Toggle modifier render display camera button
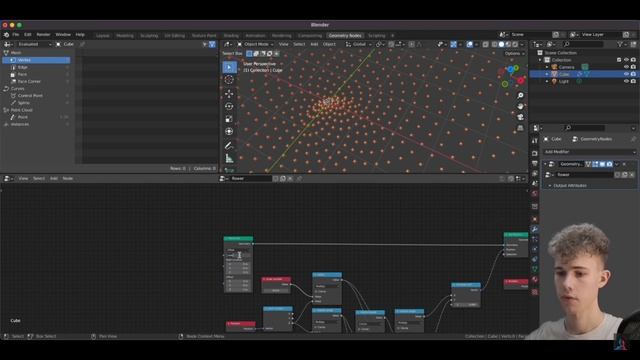640x360 pixels. [x=609, y=164]
